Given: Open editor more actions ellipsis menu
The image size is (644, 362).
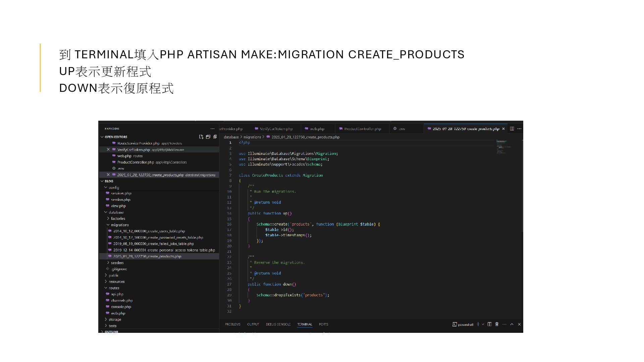Looking at the screenshot, I should 520,129.
